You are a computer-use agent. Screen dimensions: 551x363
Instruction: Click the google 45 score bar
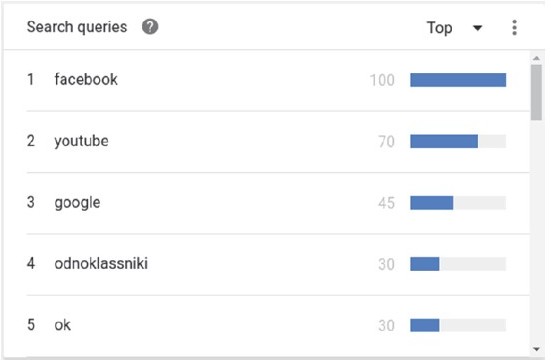tap(458, 203)
